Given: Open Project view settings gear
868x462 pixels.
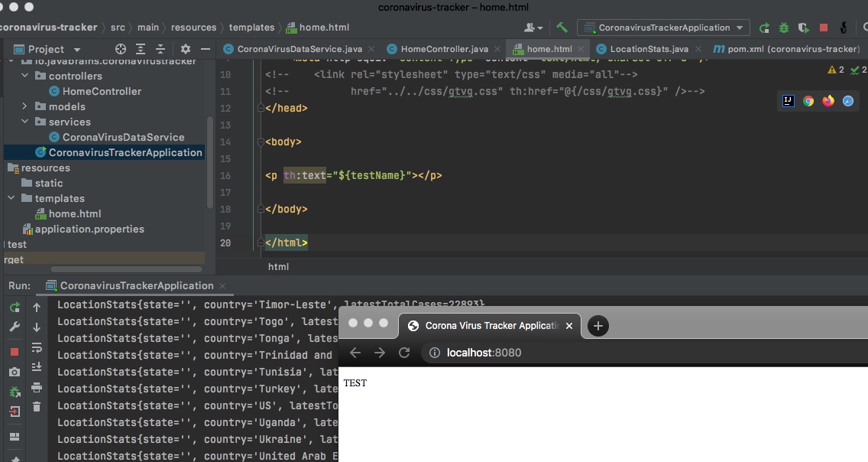Looking at the screenshot, I should click(x=185, y=48).
